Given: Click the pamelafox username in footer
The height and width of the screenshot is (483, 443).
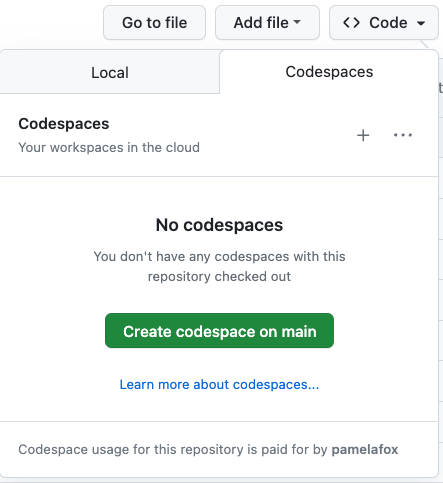Looking at the screenshot, I should pos(365,449).
